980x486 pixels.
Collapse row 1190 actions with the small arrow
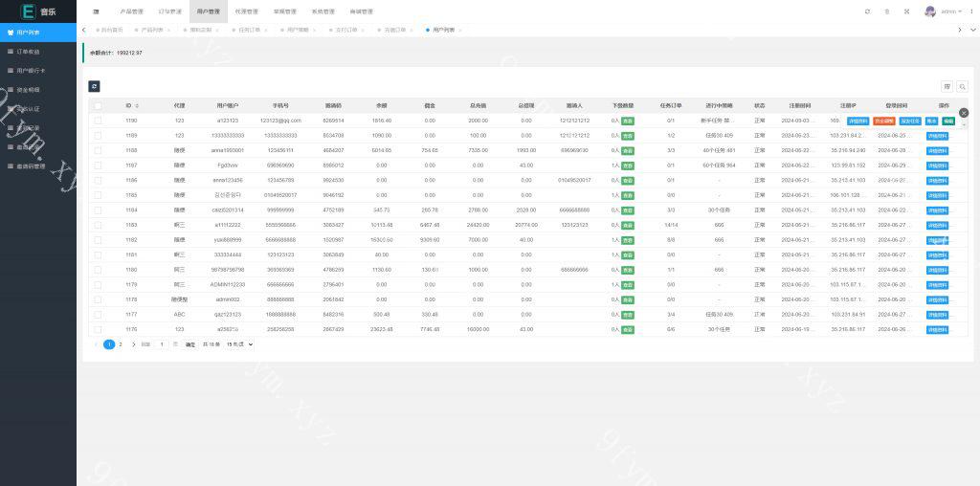click(963, 124)
